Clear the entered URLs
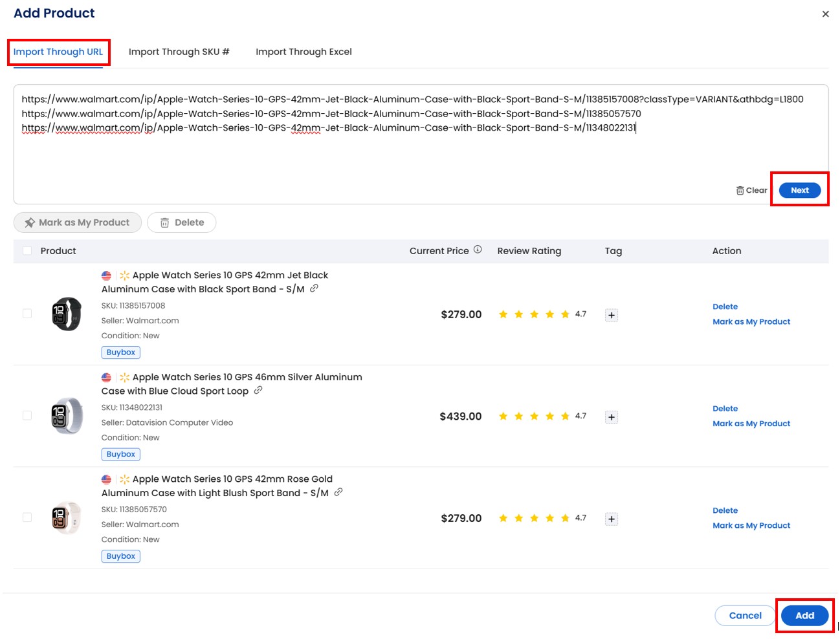The image size is (840, 639). pyautogui.click(x=751, y=190)
